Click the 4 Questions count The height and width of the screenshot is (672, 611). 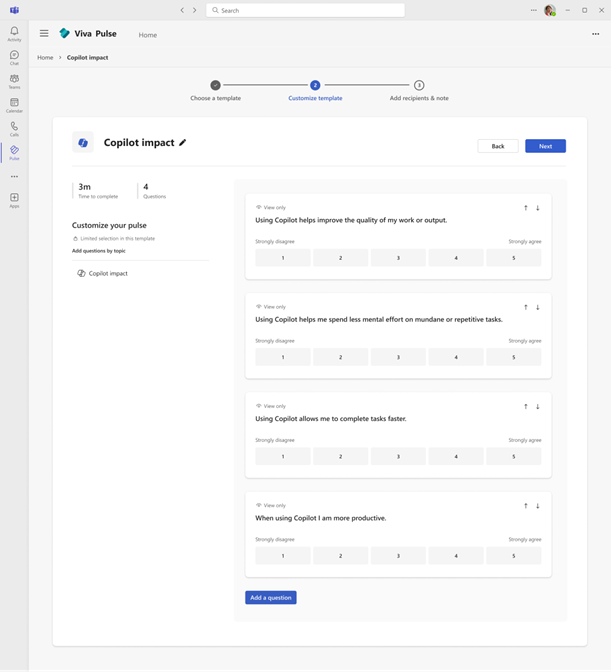pos(146,187)
